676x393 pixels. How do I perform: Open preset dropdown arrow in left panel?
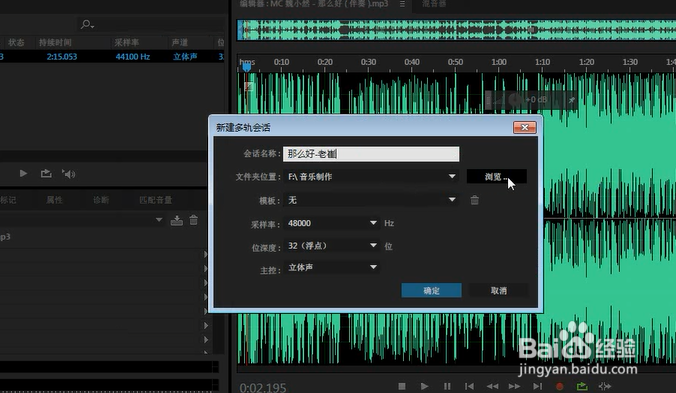pyautogui.click(x=159, y=220)
